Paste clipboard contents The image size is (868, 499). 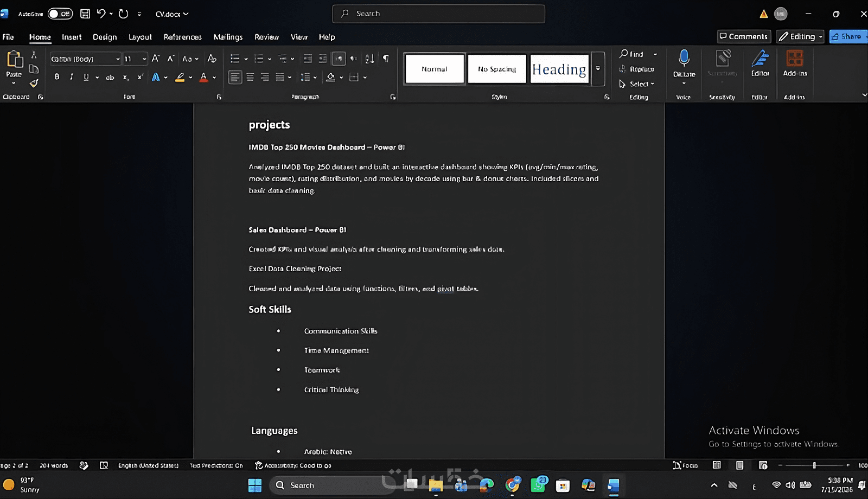pyautogui.click(x=14, y=64)
